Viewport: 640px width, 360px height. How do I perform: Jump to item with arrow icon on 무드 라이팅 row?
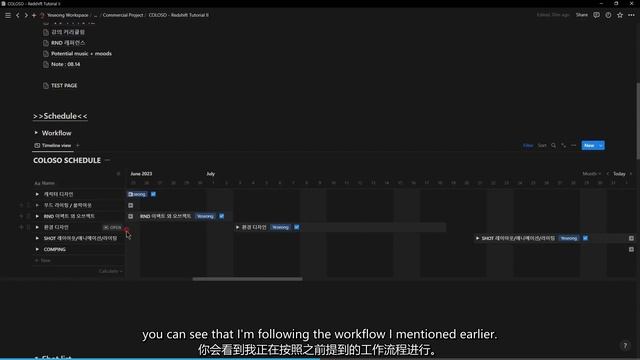[x=131, y=205]
